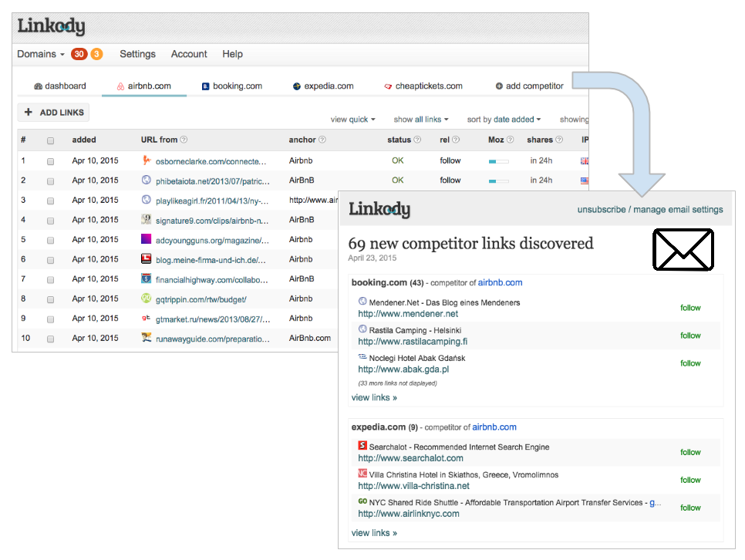Click the gqtrippin.com green favicon
The image size is (745, 560).
[x=147, y=298]
